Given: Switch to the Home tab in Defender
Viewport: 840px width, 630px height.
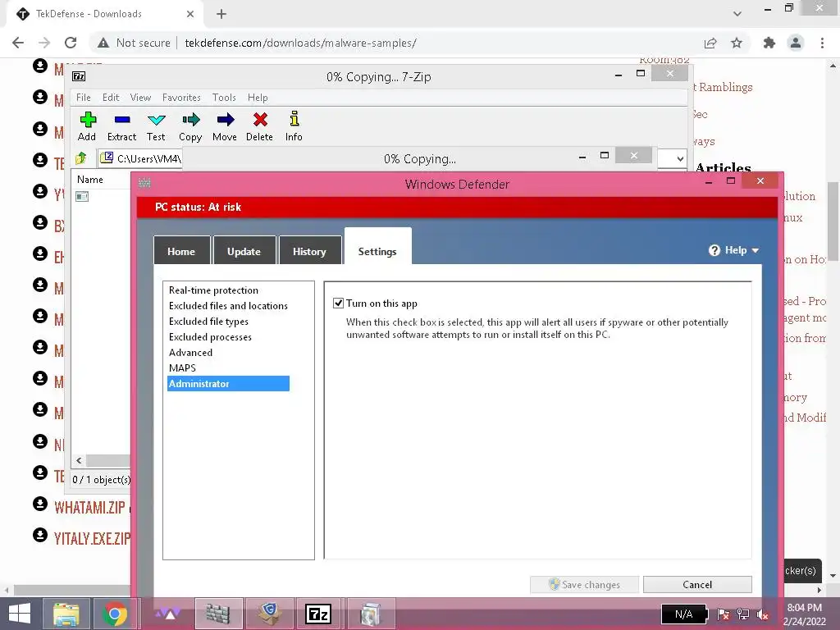Looking at the screenshot, I should click(x=181, y=251).
